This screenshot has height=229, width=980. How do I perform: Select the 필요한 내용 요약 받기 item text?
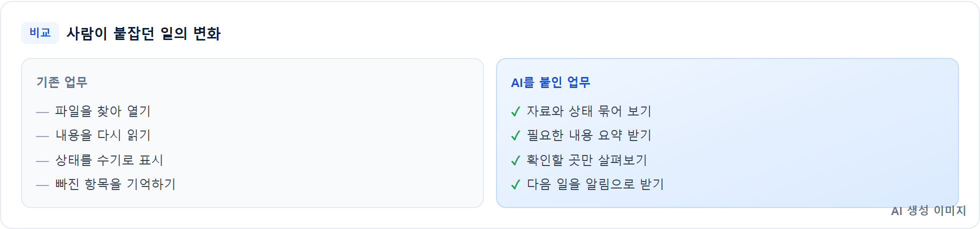[589, 135]
